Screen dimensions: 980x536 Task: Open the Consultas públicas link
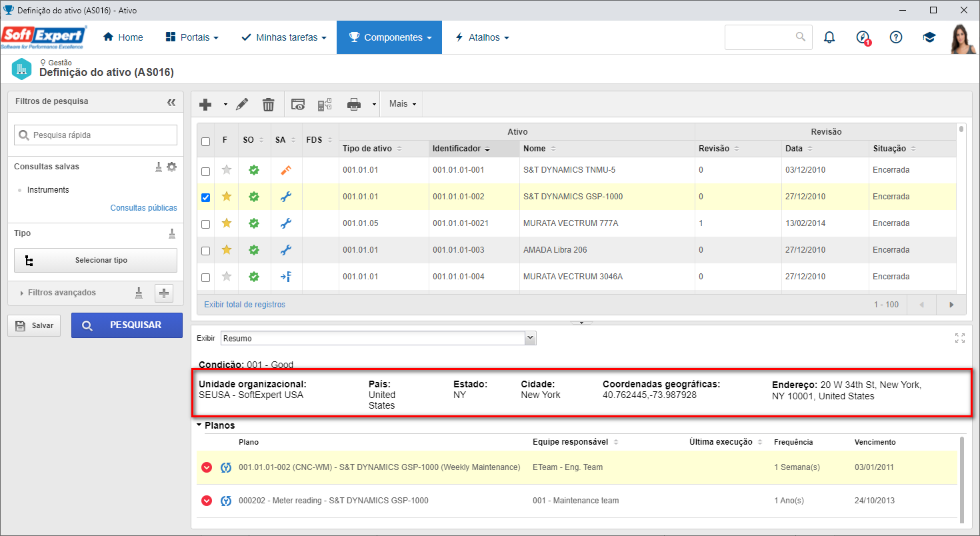coord(143,208)
